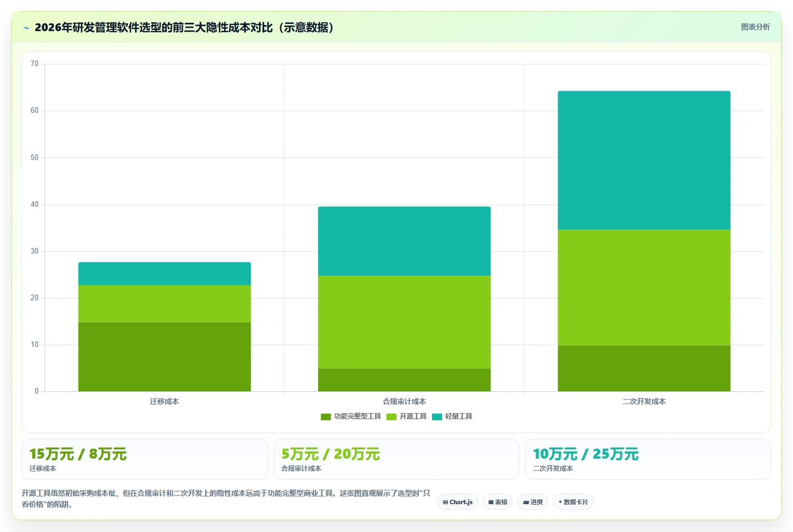Image resolution: width=793 pixels, height=532 pixels.
Task: Click the 10 tick on the y-axis
Action: (34, 345)
